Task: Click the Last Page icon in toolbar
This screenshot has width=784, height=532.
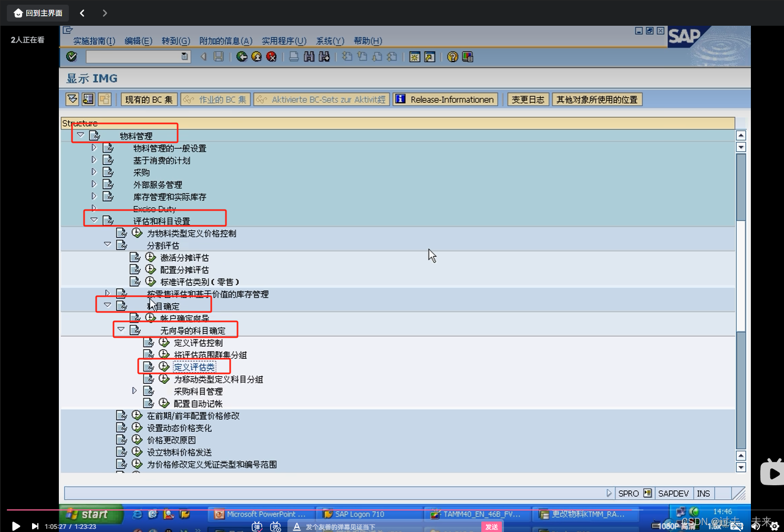Action: (x=392, y=57)
